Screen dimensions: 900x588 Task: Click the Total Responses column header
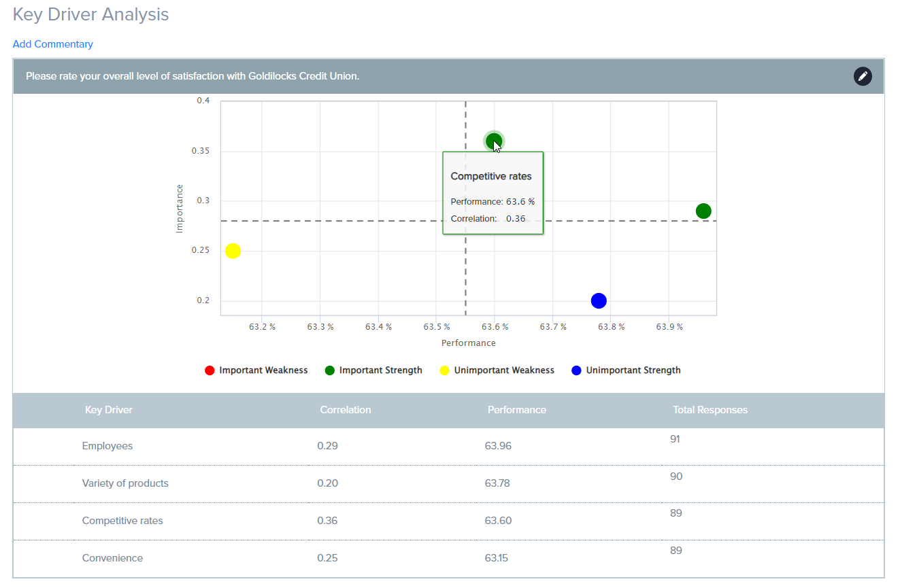(x=710, y=410)
